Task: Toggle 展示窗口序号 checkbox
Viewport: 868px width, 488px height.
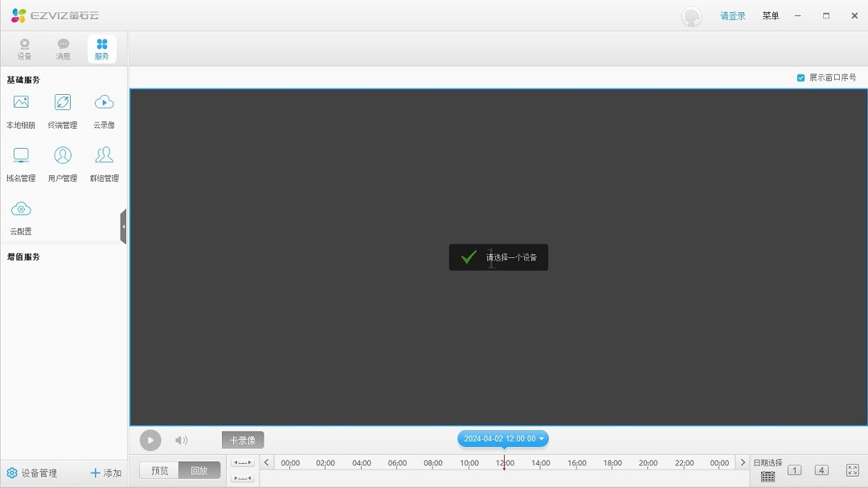Action: coord(800,77)
